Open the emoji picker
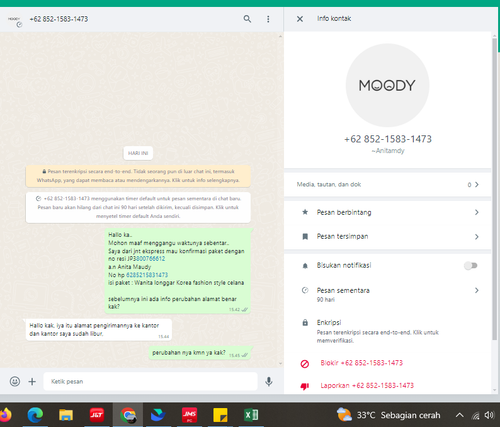 15,381
